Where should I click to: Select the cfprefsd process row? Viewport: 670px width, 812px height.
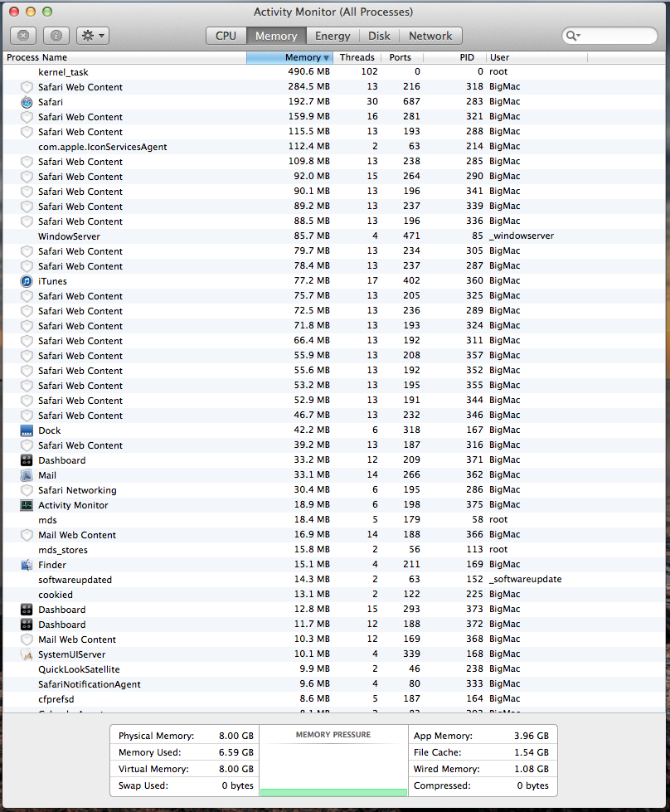pos(334,699)
